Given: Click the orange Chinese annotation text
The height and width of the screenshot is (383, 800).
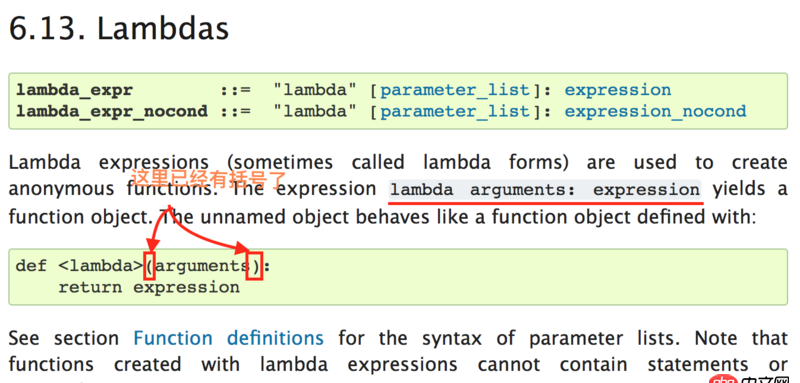Looking at the screenshot, I should [209, 178].
